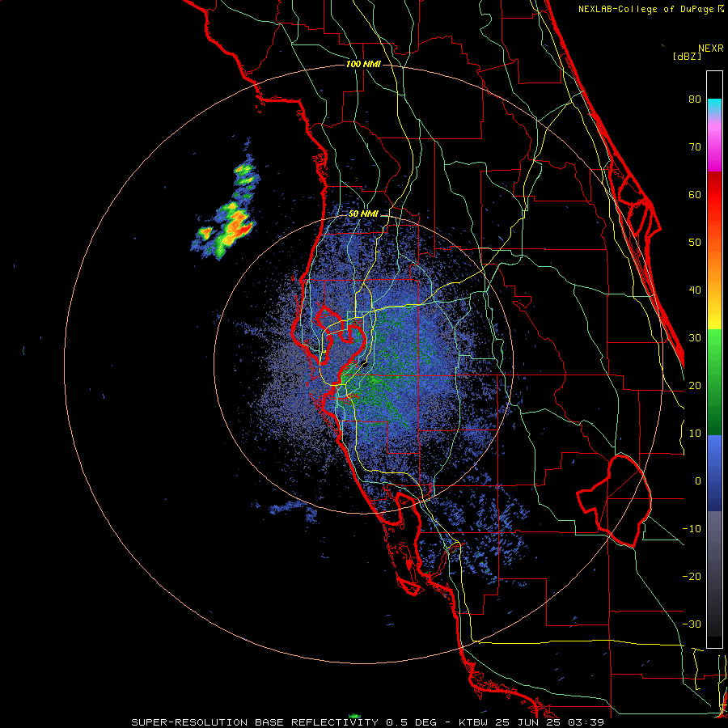This screenshot has height=728, width=728.
Task: Click the red segment of the color bar
Action: pos(714,195)
